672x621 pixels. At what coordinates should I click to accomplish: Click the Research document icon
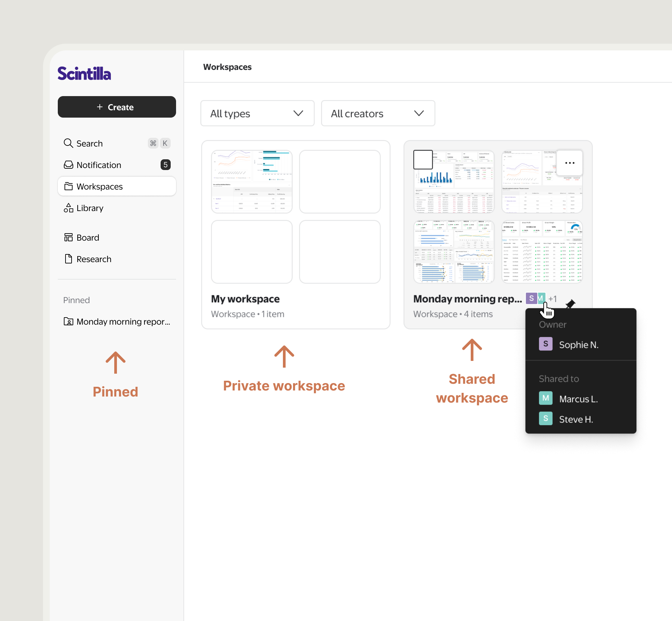pos(68,259)
